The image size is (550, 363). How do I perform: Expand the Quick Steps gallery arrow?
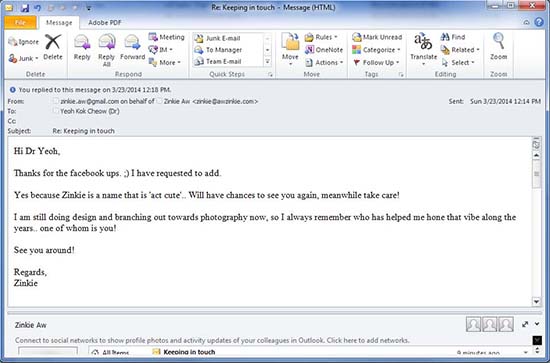coord(267,62)
